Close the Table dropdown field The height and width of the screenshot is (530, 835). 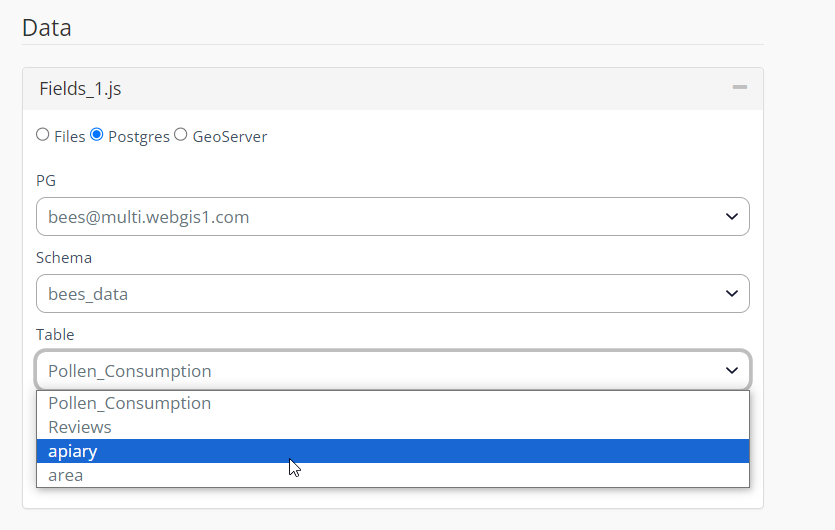pyautogui.click(x=392, y=371)
